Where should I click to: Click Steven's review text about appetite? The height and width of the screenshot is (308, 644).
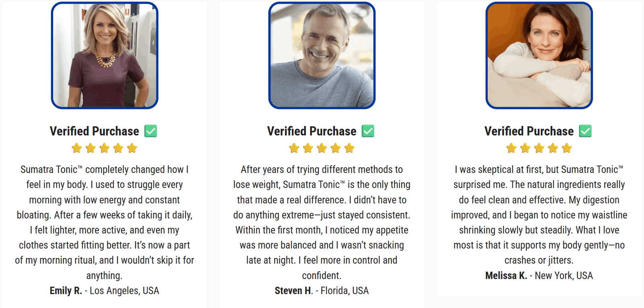click(x=322, y=230)
